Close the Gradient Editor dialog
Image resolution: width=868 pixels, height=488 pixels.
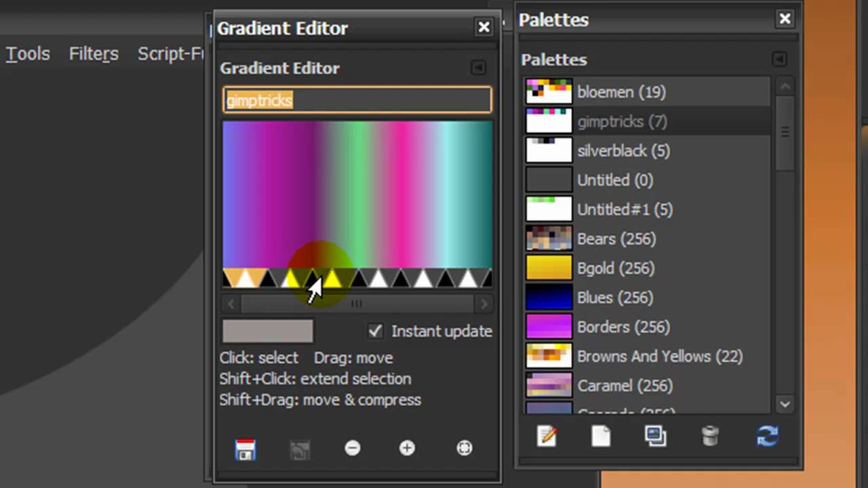[484, 27]
